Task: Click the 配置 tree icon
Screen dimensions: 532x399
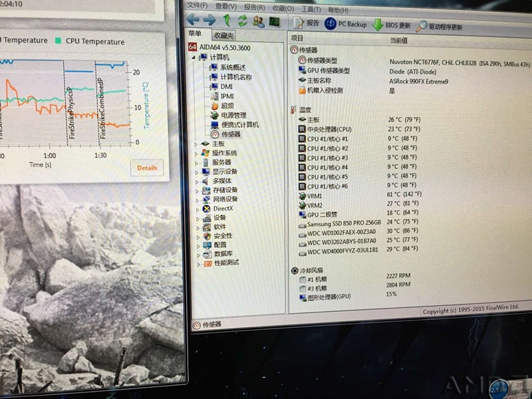Action: click(x=207, y=245)
